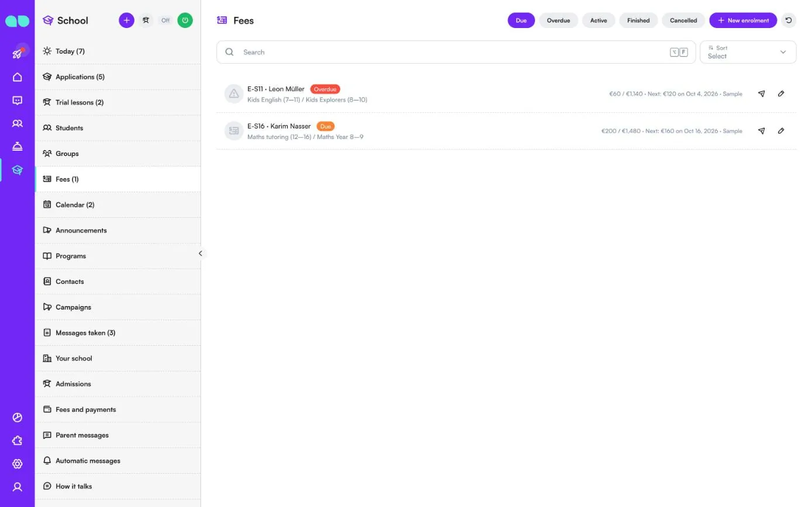This screenshot has width=812, height=507.
Task: Click the Overdue badge on Leon Müller
Action: pyautogui.click(x=325, y=89)
